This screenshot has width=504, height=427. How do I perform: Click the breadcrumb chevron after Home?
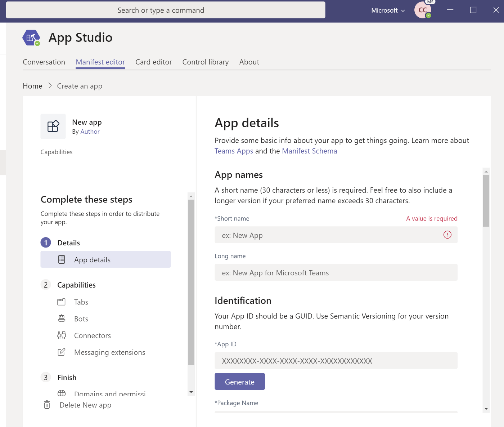pos(50,86)
